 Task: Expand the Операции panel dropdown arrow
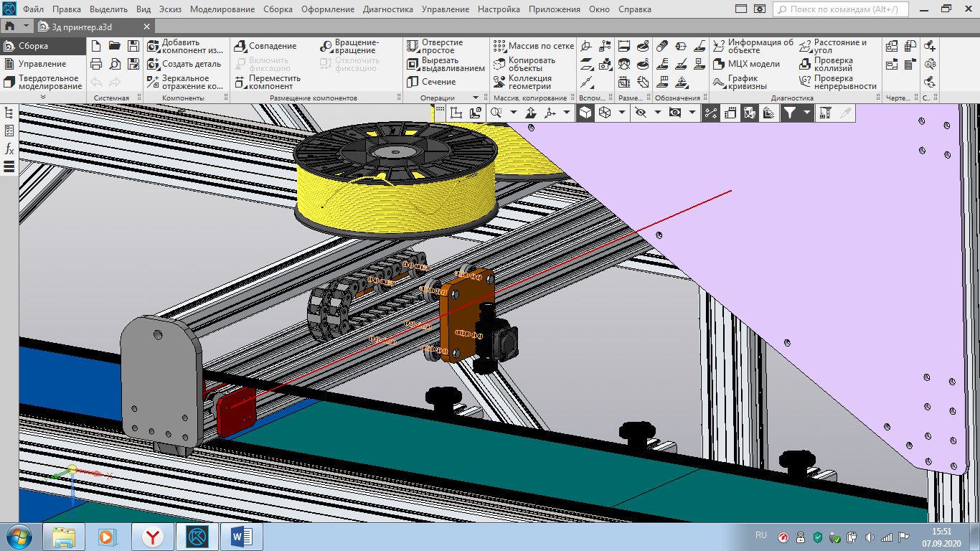coord(475,98)
